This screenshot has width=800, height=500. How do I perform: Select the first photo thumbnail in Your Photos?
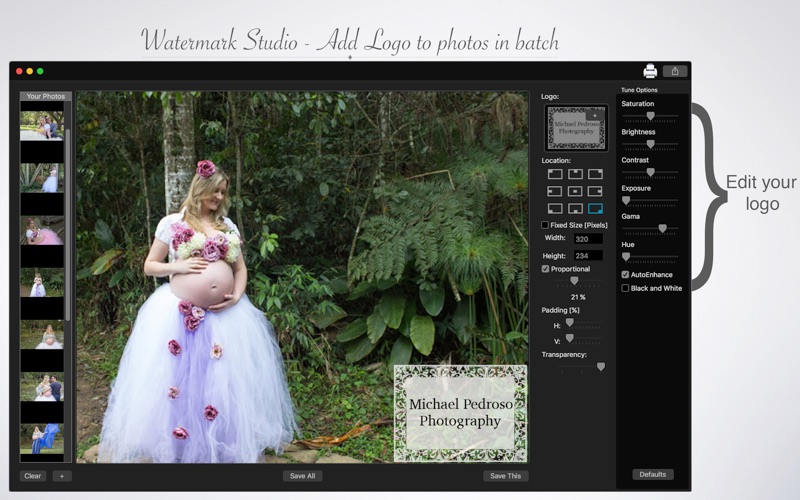[42, 126]
